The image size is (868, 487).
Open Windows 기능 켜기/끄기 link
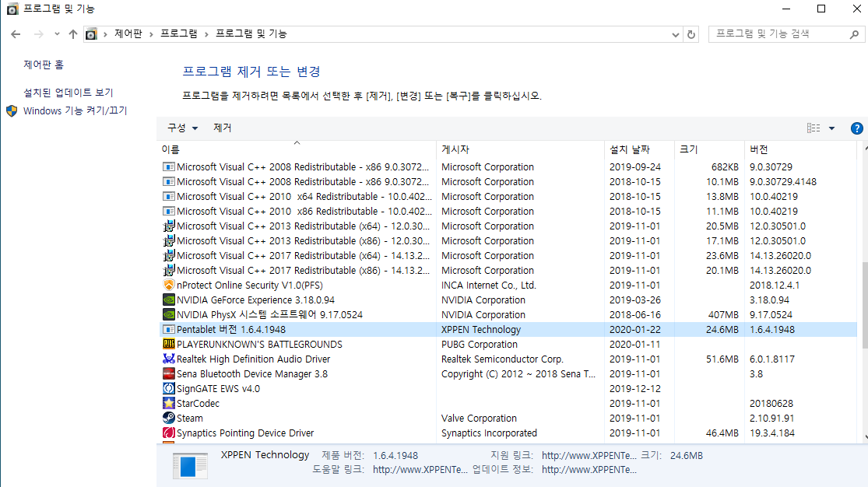click(x=75, y=110)
